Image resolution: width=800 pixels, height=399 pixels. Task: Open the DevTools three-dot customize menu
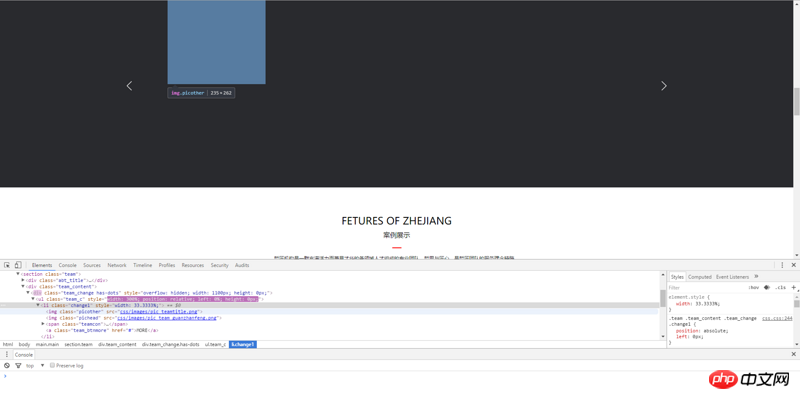[782, 265]
